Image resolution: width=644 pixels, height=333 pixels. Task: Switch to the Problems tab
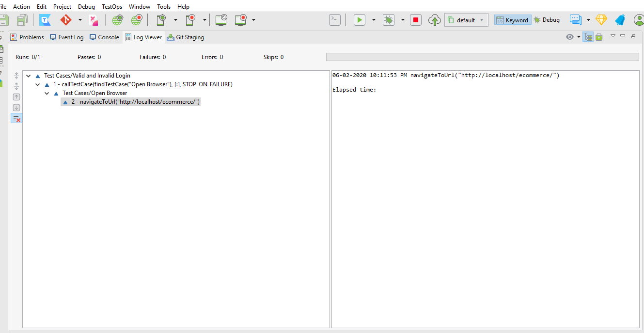pyautogui.click(x=27, y=37)
